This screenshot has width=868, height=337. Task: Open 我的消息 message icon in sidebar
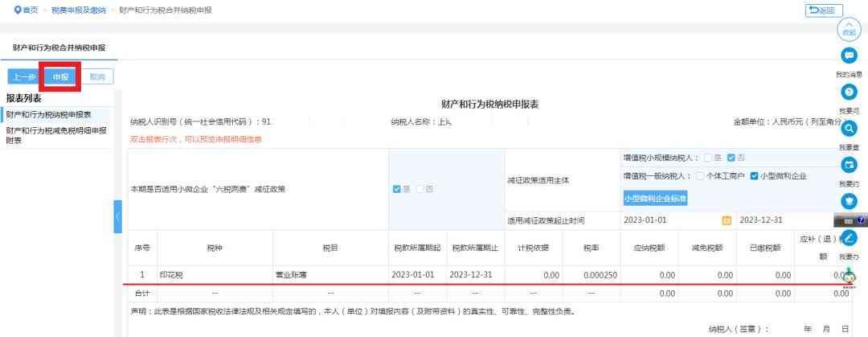(849, 56)
